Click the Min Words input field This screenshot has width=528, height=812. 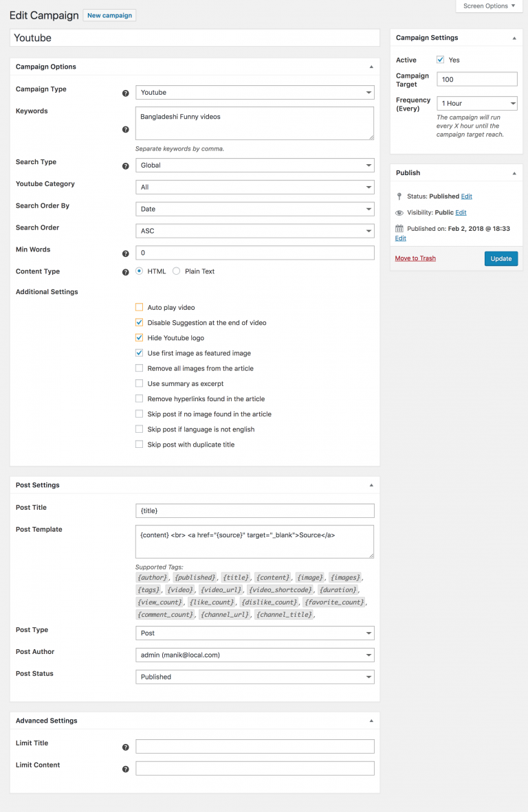tap(255, 253)
